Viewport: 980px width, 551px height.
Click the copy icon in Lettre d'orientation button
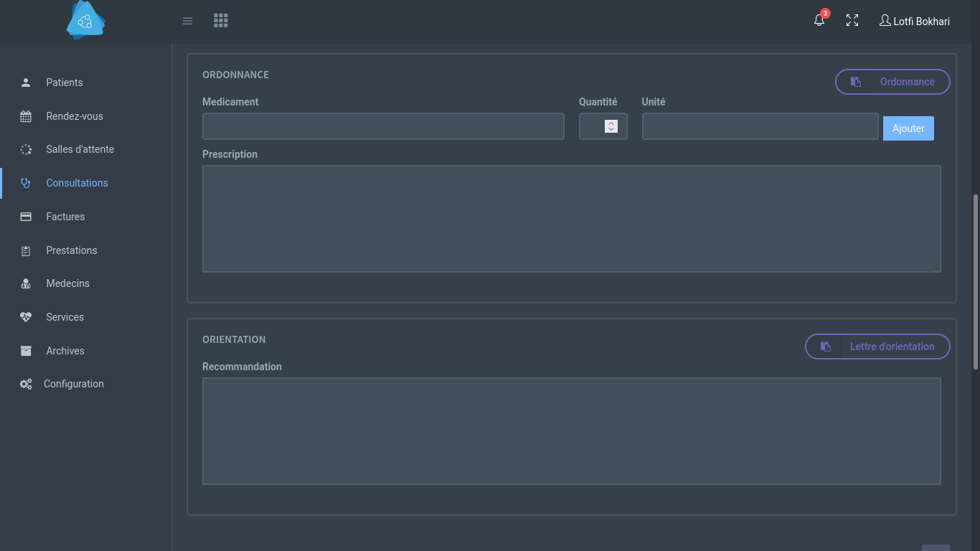tap(826, 347)
